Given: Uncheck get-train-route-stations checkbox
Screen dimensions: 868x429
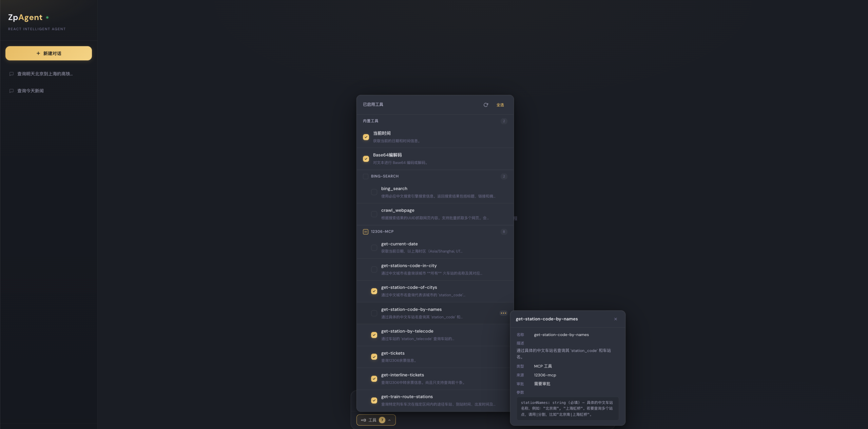Looking at the screenshot, I should pos(374,400).
